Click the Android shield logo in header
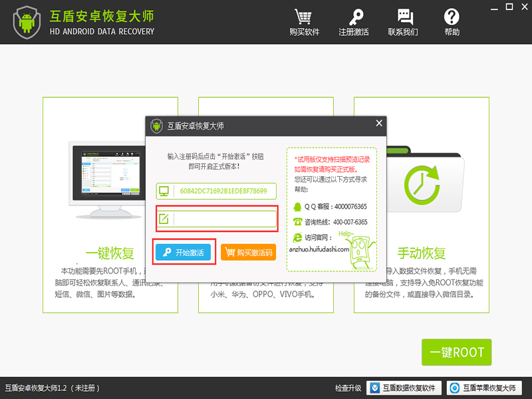532x399 pixels. 27,23
